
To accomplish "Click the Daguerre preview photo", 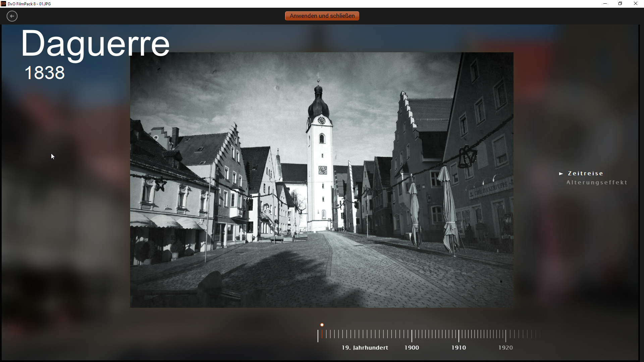I will (322, 180).
